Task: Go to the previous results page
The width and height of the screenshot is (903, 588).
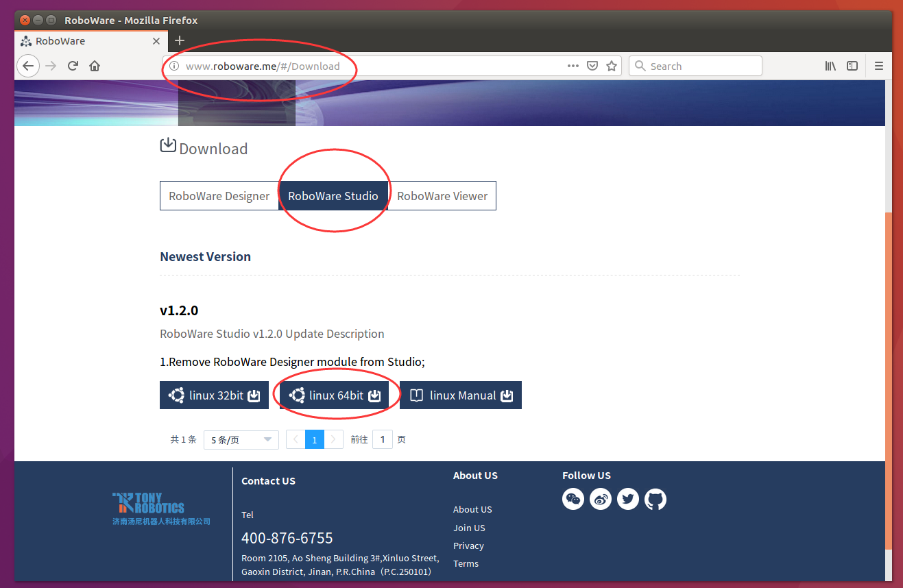Action: [x=296, y=440]
